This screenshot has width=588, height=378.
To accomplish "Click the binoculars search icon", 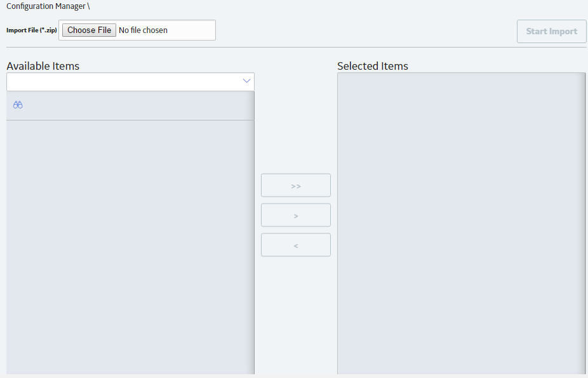I will click(x=18, y=105).
